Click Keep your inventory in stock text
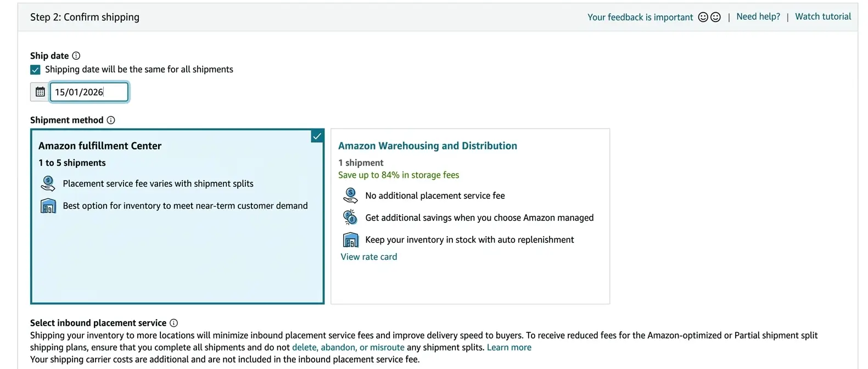The image size is (868, 369). 469,239
